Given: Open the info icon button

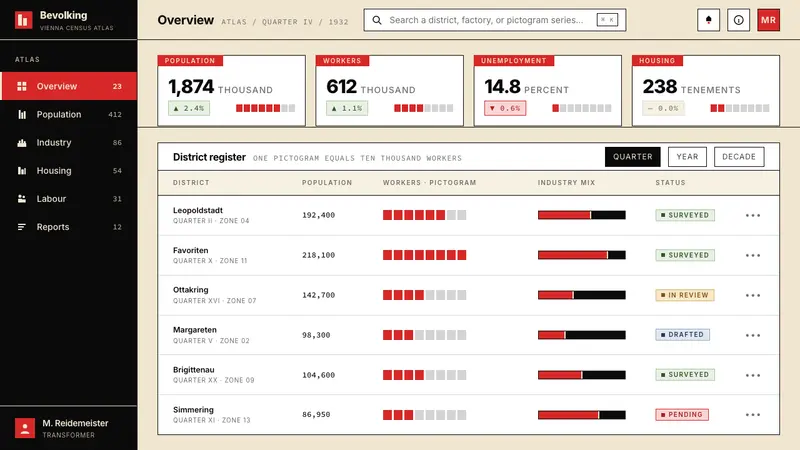Looking at the screenshot, I should tap(738, 20).
